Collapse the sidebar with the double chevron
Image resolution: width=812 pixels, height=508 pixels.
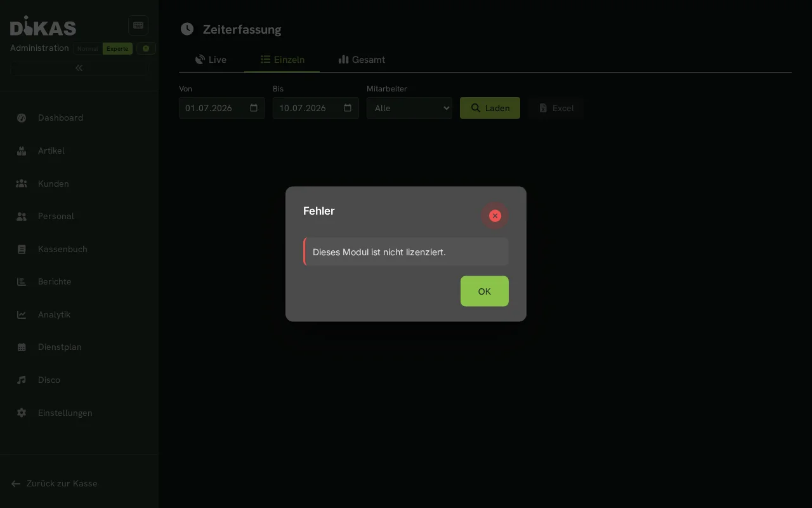pyautogui.click(x=79, y=68)
